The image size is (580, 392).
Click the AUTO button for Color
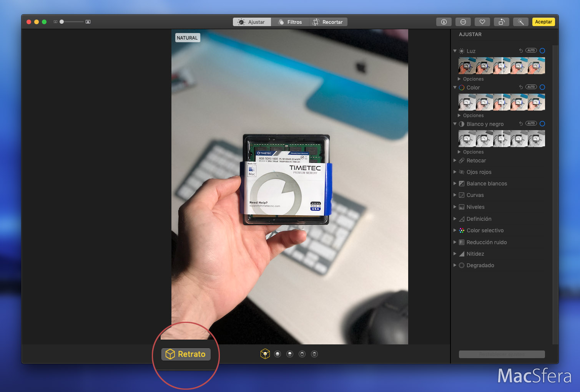pos(531,87)
